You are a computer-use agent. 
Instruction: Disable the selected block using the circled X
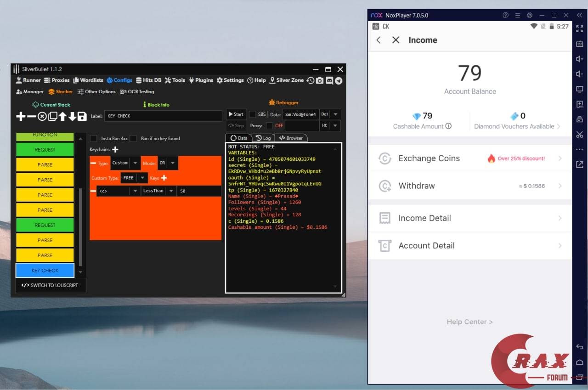[x=42, y=116]
